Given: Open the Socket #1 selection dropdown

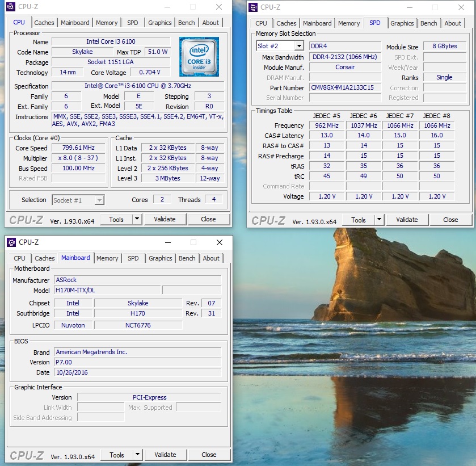Looking at the screenshot, I should tap(99, 200).
